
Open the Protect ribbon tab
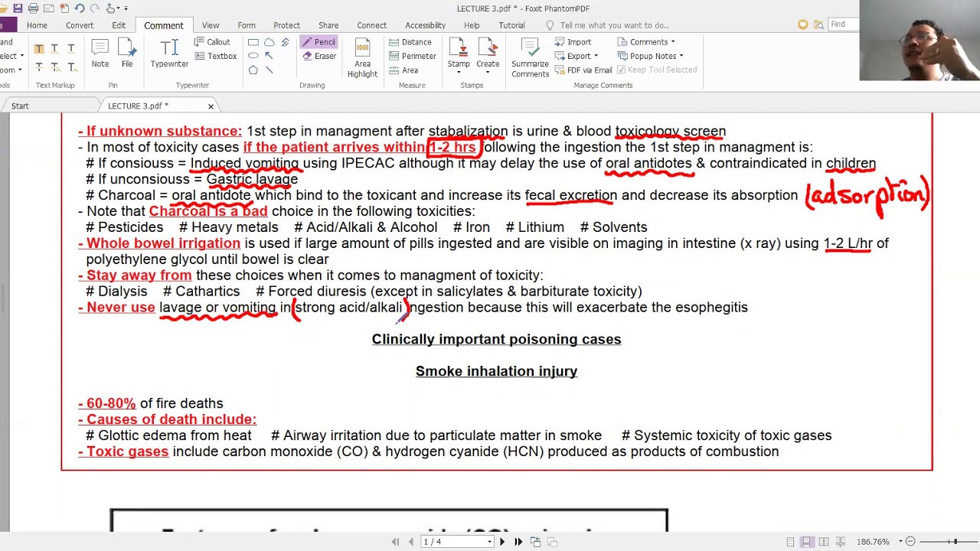point(287,25)
